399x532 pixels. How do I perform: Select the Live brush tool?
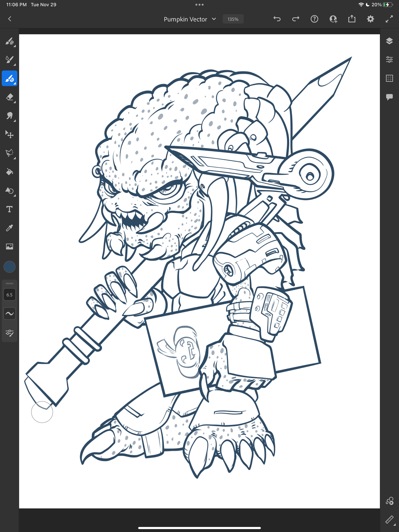(10, 59)
